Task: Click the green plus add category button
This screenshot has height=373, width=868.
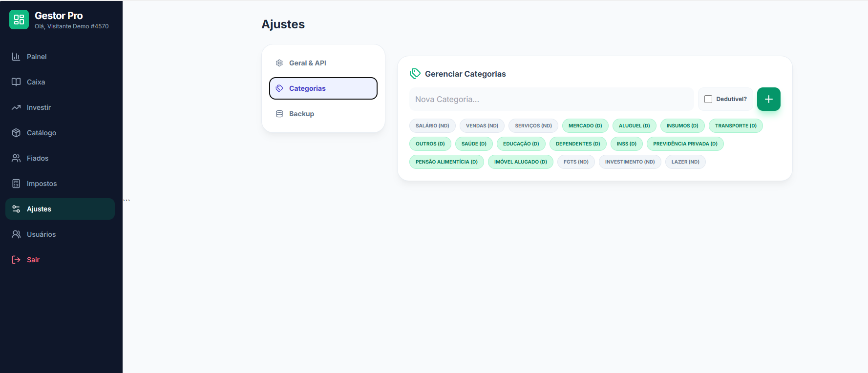Action: coord(768,99)
